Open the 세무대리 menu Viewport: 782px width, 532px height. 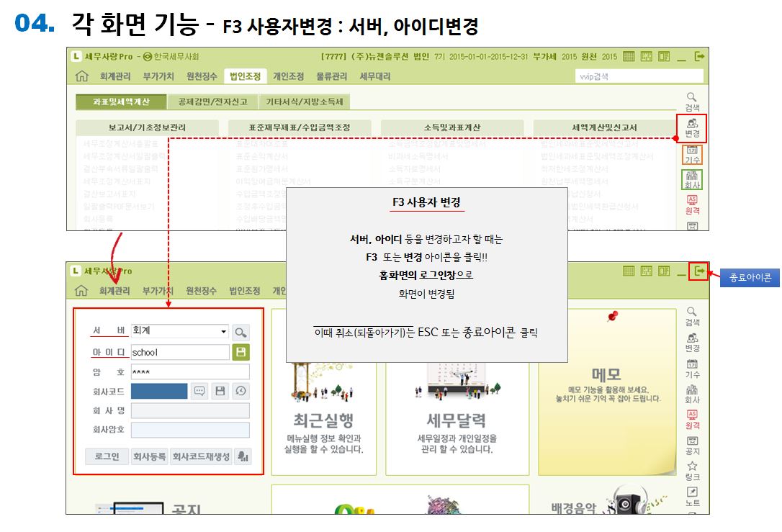click(x=374, y=76)
